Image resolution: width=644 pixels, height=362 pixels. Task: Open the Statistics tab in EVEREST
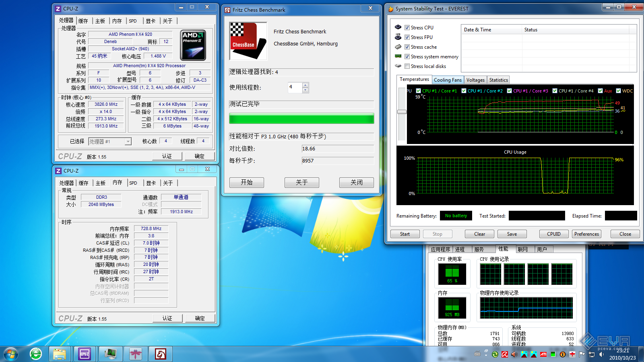(499, 80)
